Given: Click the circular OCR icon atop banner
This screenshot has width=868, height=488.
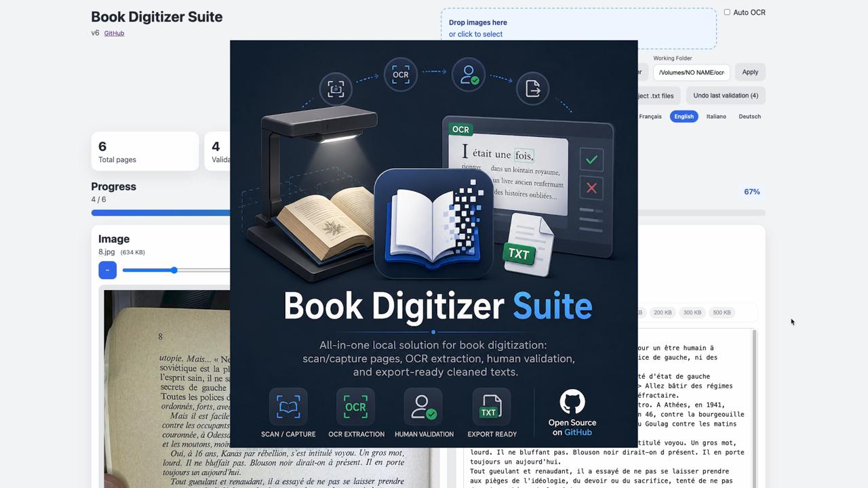Looking at the screenshot, I should (x=401, y=75).
